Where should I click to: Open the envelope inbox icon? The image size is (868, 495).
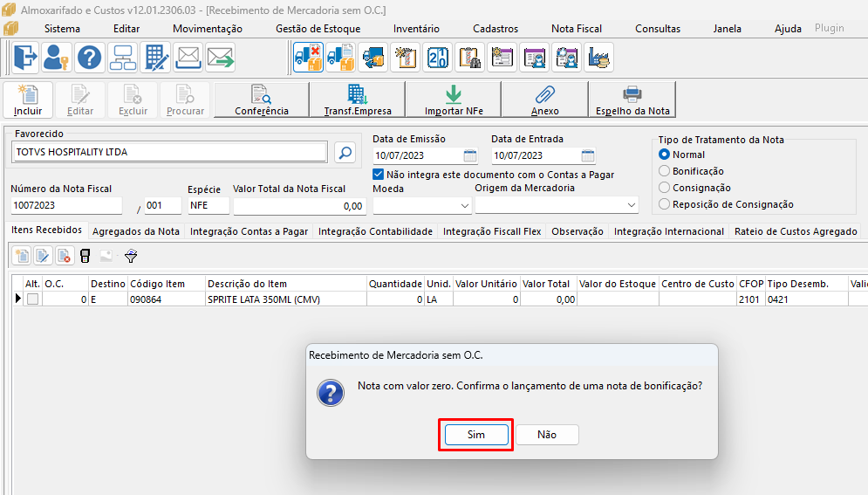click(x=188, y=58)
